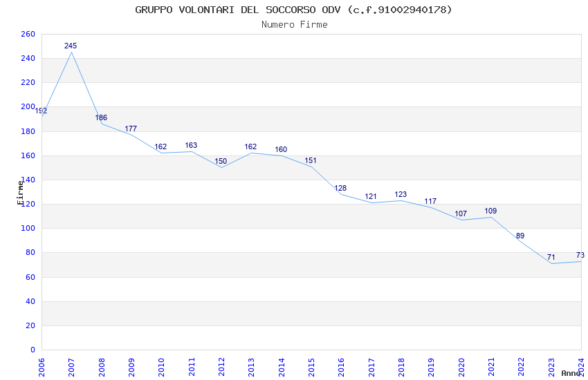Viewport: 588px width, 380px height.
Task: Select the data label 245 at 2007
Action: (x=71, y=46)
